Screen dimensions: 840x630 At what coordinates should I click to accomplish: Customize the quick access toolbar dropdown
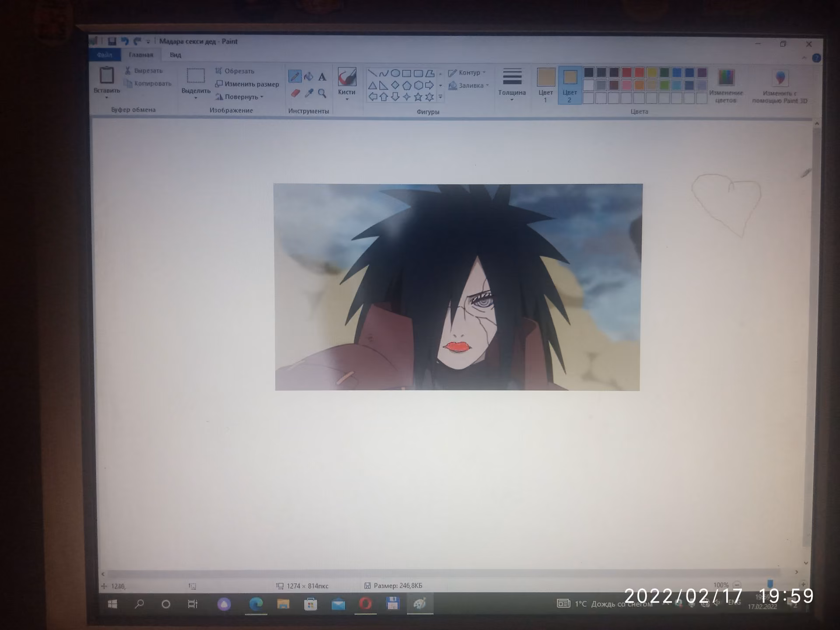pyautogui.click(x=148, y=42)
